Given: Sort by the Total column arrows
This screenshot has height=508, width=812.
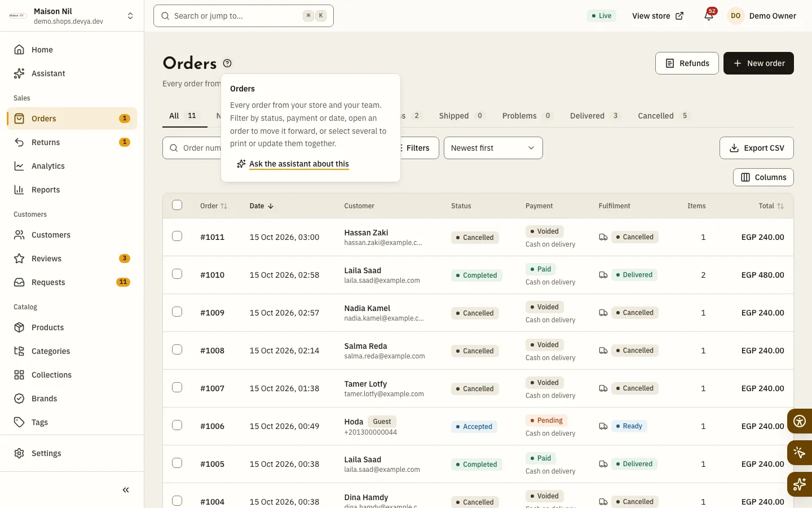Looking at the screenshot, I should point(780,206).
